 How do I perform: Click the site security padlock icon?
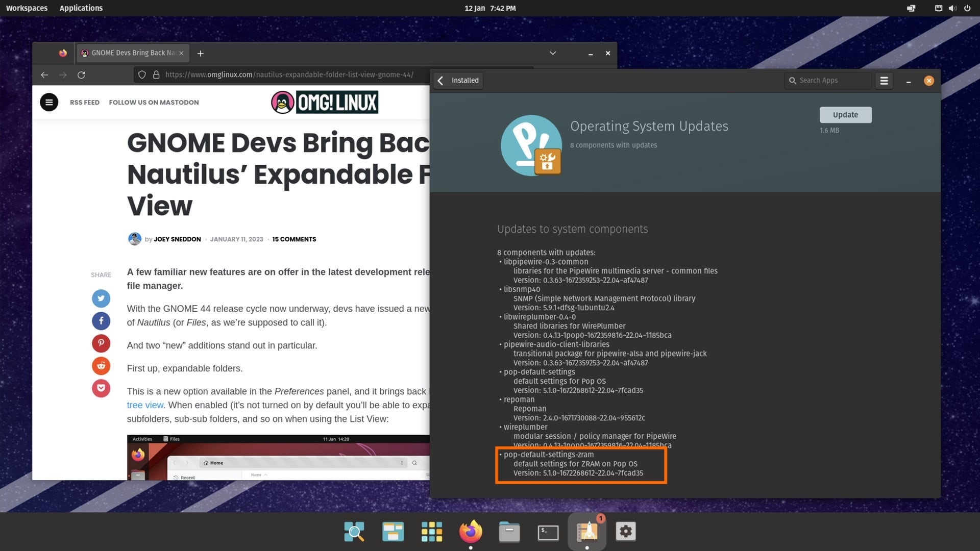pos(156,75)
